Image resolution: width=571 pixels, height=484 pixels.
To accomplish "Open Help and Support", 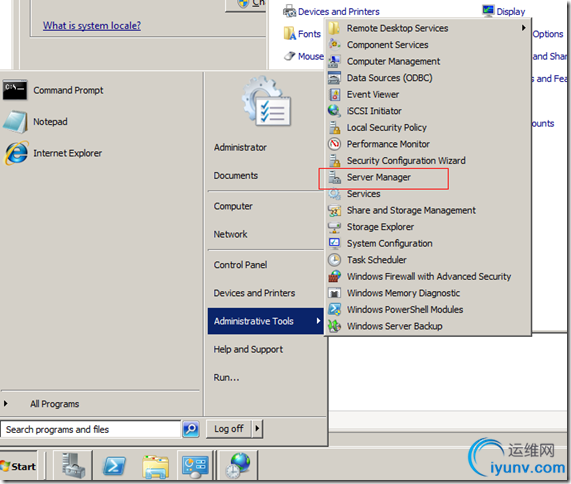I will pyautogui.click(x=248, y=349).
